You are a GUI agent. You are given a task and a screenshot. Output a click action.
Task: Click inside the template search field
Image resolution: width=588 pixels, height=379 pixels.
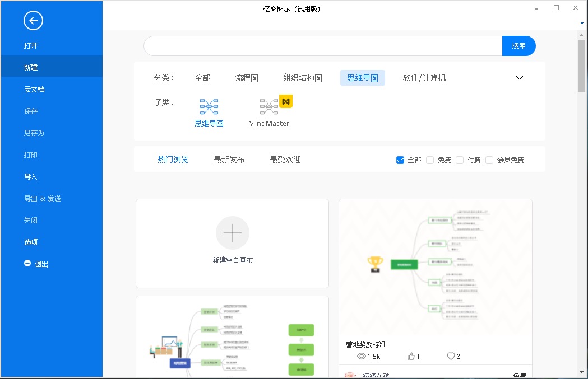click(322, 46)
